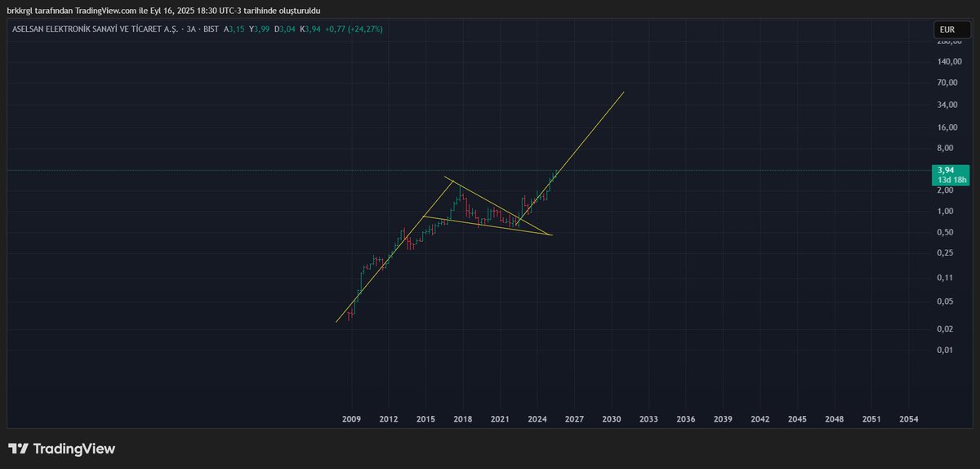
Task: Click the 2036 time axis label
Action: click(686, 419)
